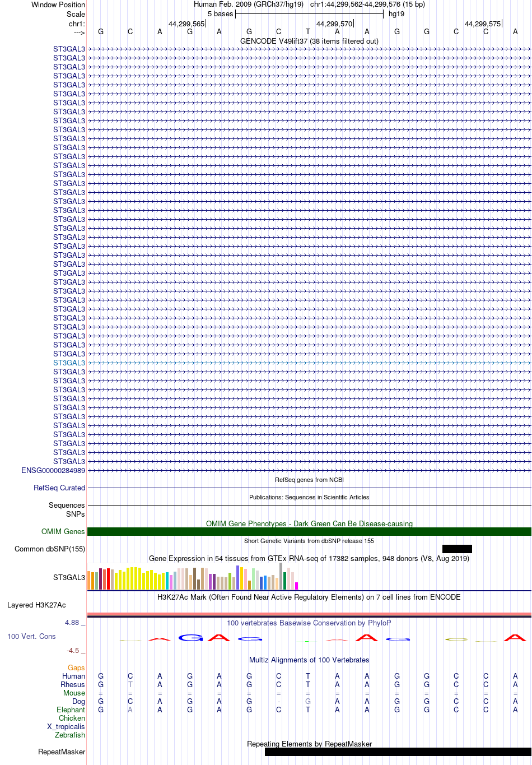
Task: Click the Window Position ruler label
Action: click(58, 4)
